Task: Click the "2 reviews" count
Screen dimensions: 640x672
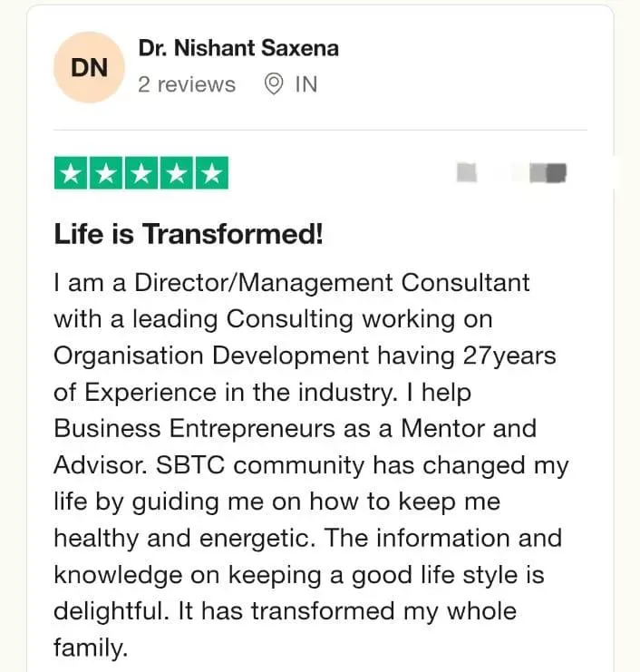Action: pos(187,84)
